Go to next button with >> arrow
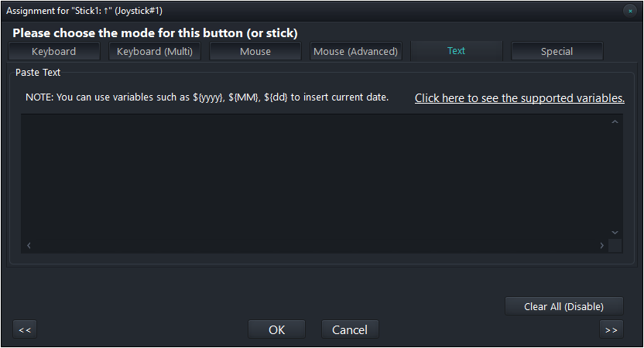This screenshot has height=348, width=644. (x=611, y=329)
